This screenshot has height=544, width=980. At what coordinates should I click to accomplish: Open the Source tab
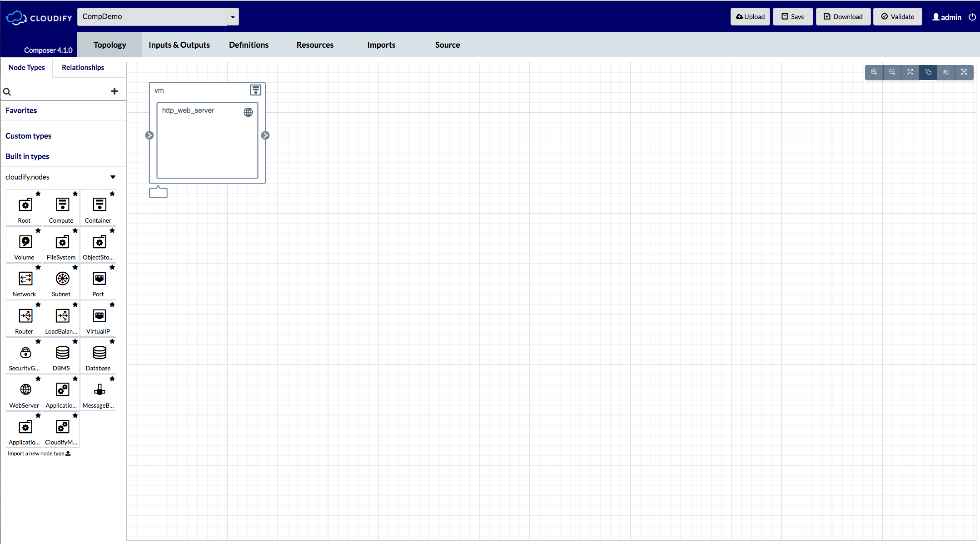(448, 45)
